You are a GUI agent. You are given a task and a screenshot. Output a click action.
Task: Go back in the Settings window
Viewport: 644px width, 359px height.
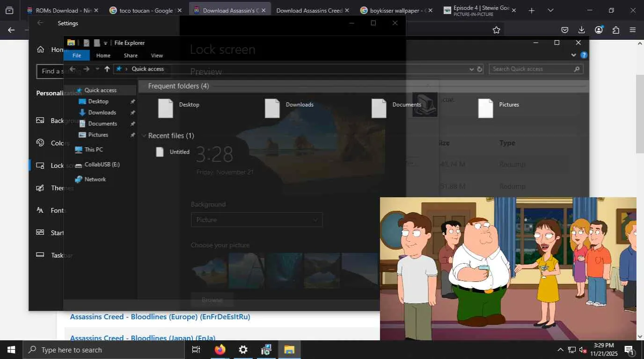(x=40, y=23)
